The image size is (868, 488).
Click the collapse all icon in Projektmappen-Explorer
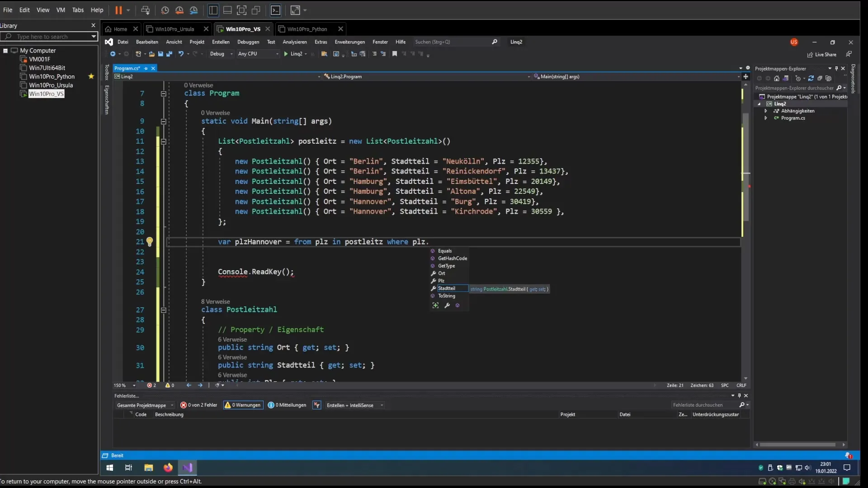pyautogui.click(x=820, y=78)
